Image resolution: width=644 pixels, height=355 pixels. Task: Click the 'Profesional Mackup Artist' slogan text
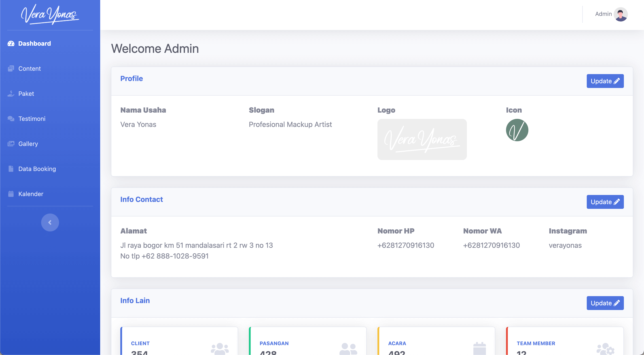290,124
